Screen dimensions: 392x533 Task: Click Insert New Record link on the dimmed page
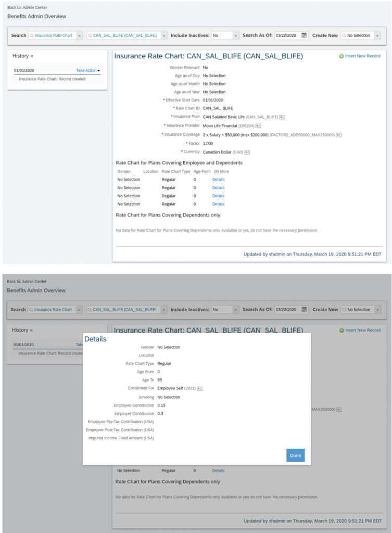(x=363, y=331)
